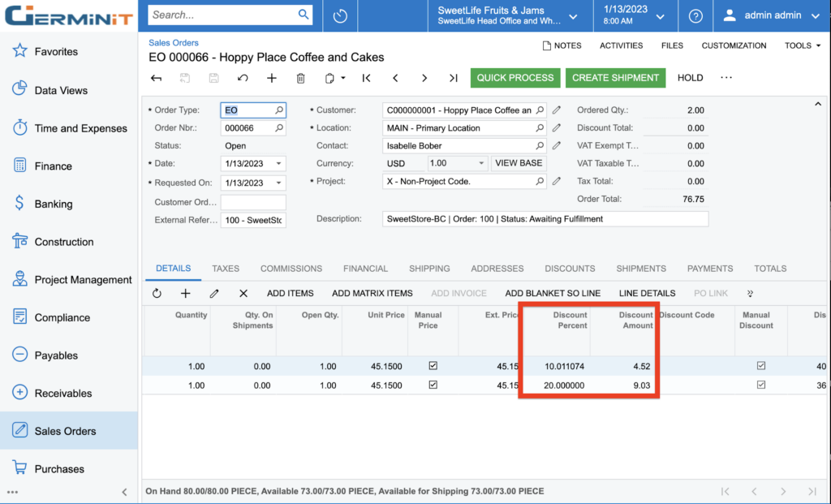Jump to the first record icon
This screenshot has width=831, height=504.
coord(367,78)
